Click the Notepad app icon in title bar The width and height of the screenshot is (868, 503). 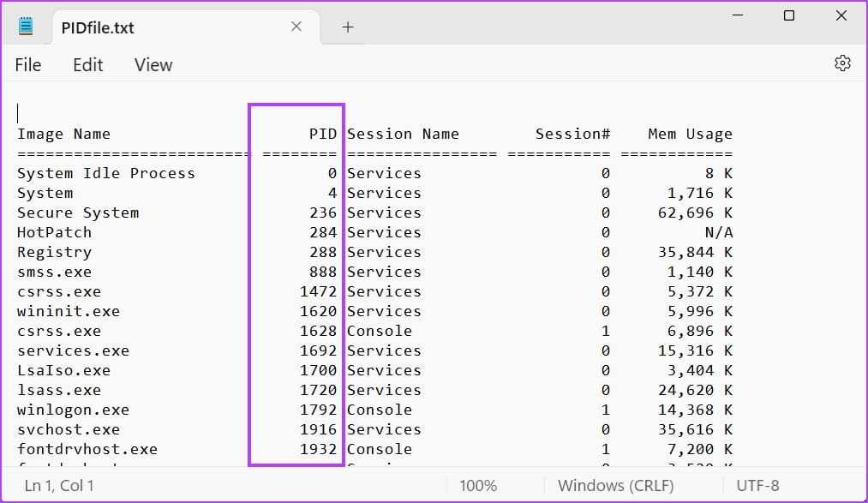(26, 27)
